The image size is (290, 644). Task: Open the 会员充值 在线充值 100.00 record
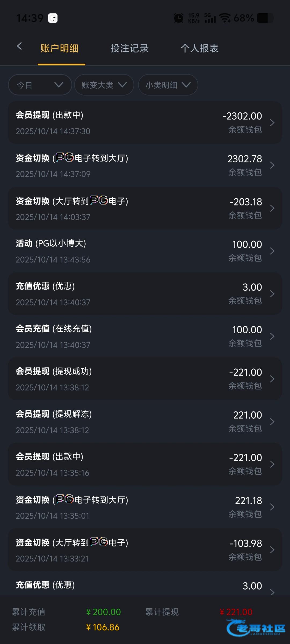145,336
